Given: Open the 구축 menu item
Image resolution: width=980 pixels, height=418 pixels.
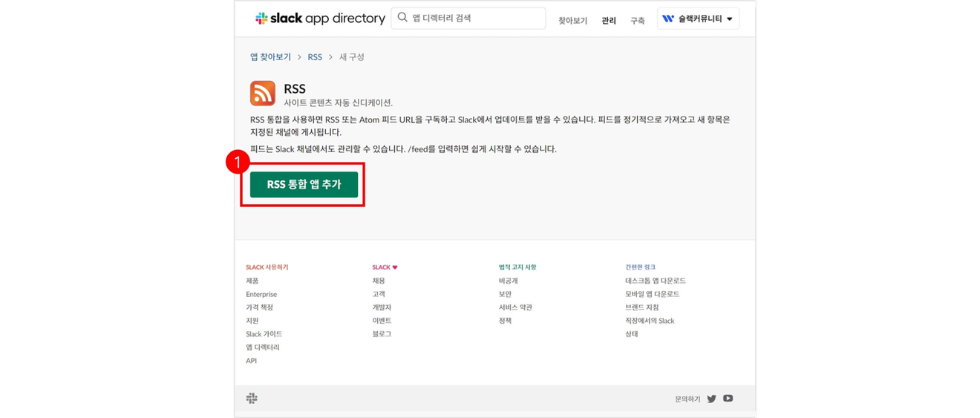Looking at the screenshot, I should click(x=638, y=21).
